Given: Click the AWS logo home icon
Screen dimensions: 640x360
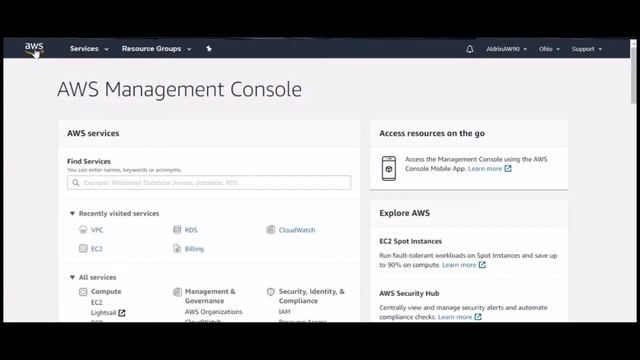Looking at the screenshot, I should pyautogui.click(x=34, y=48).
